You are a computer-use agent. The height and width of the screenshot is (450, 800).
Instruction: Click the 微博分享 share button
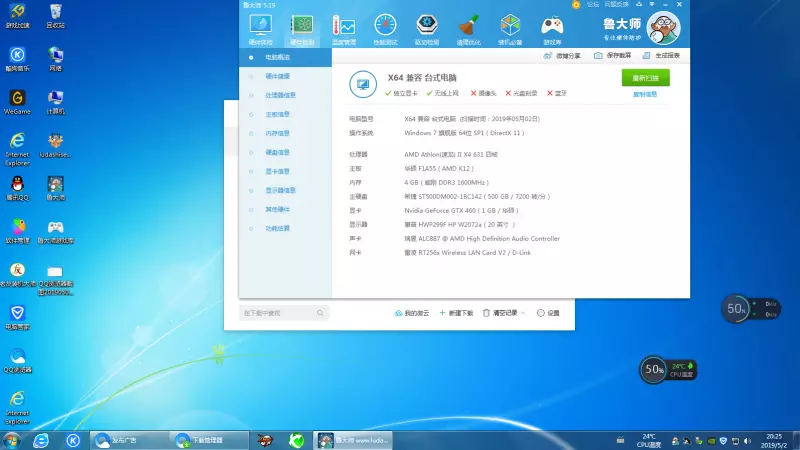click(x=562, y=56)
